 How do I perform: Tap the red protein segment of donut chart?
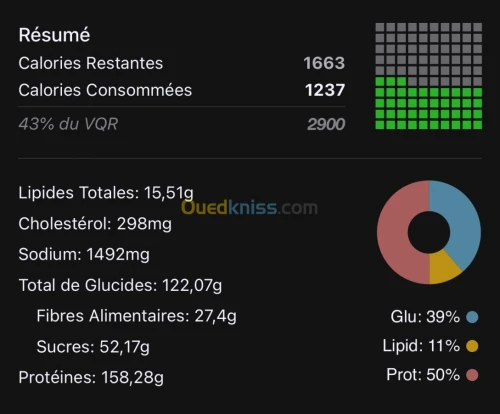[x=393, y=232]
